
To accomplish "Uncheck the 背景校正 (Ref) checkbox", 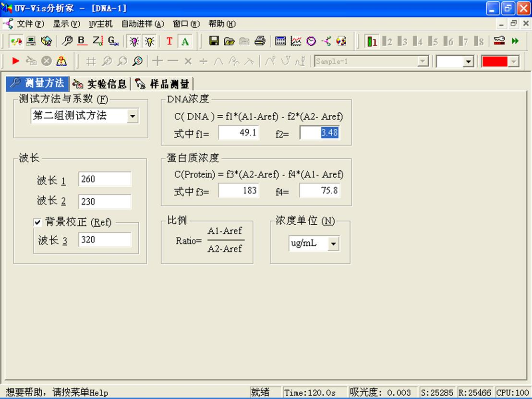I will (37, 222).
